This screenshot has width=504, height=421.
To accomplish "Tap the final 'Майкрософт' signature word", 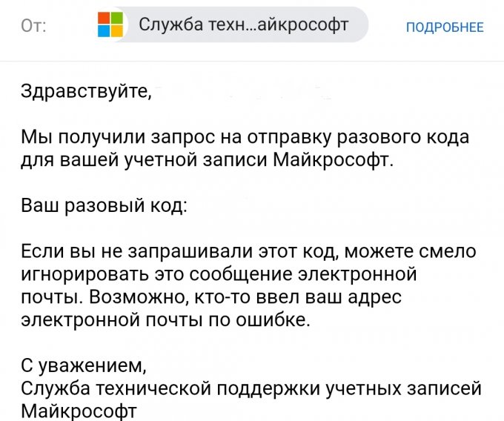I will pyautogui.click(x=80, y=410).
